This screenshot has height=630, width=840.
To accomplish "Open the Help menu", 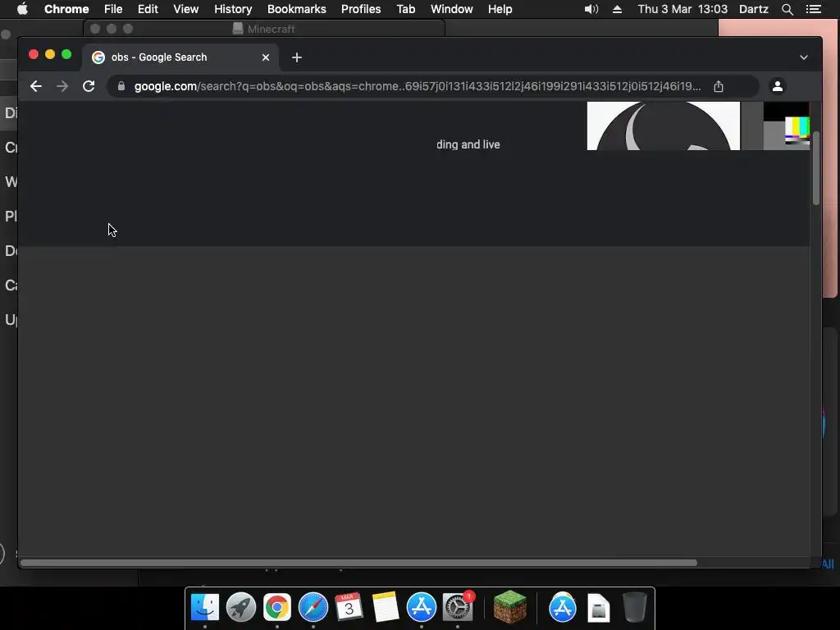I will pos(500,9).
